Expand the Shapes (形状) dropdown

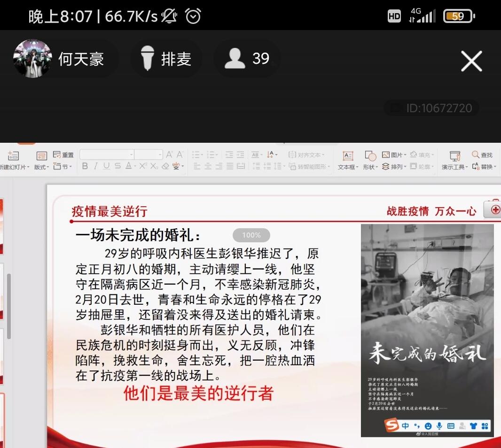370,167
